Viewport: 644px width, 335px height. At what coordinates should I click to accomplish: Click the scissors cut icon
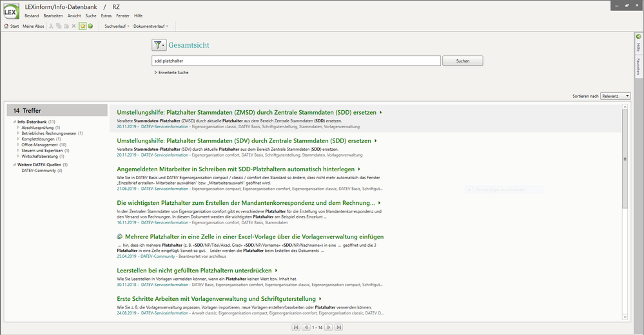52,26
